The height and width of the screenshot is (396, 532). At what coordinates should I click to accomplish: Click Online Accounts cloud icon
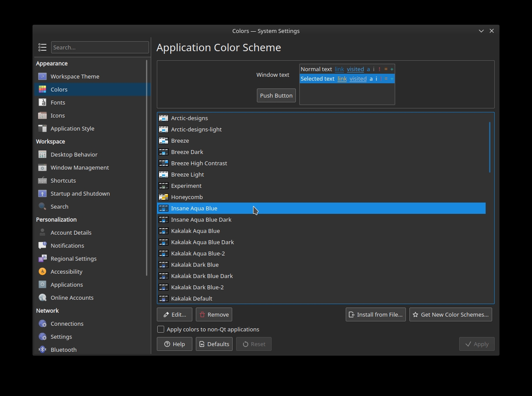click(42, 298)
